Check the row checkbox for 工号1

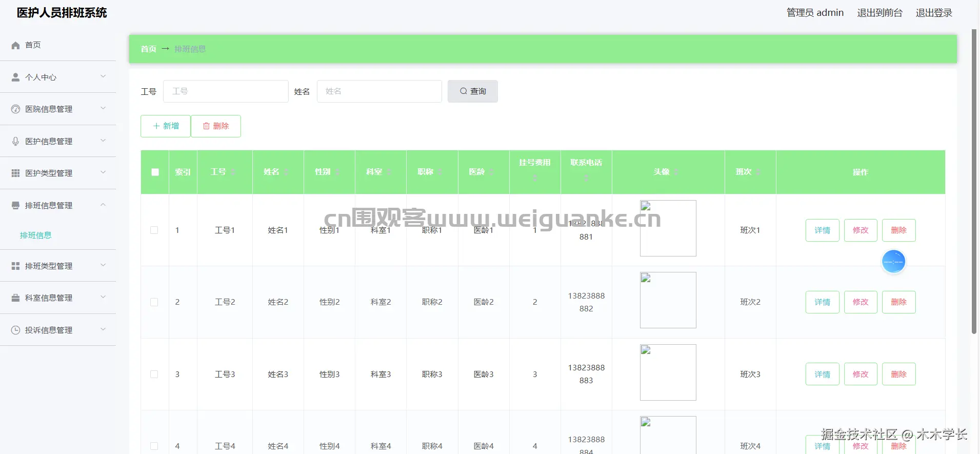pos(154,230)
